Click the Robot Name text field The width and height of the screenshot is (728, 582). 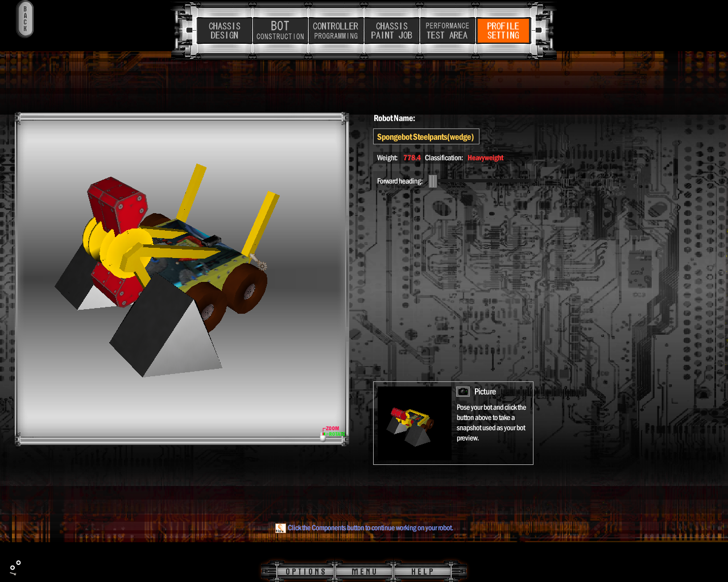click(x=425, y=137)
